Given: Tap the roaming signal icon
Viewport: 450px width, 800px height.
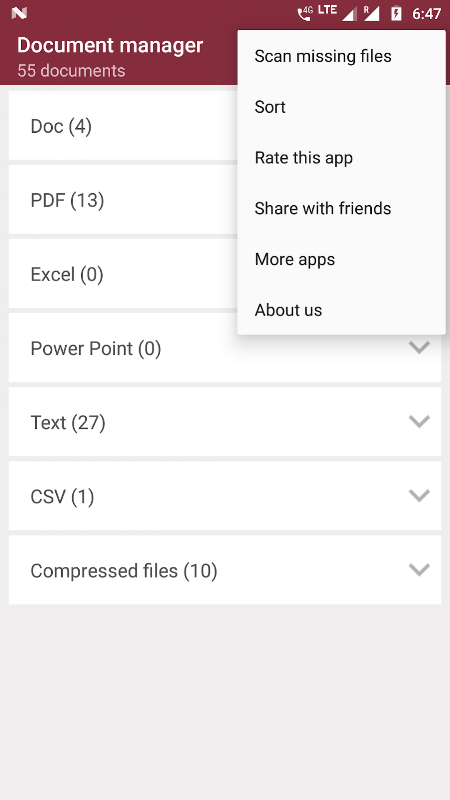Looking at the screenshot, I should [x=371, y=13].
